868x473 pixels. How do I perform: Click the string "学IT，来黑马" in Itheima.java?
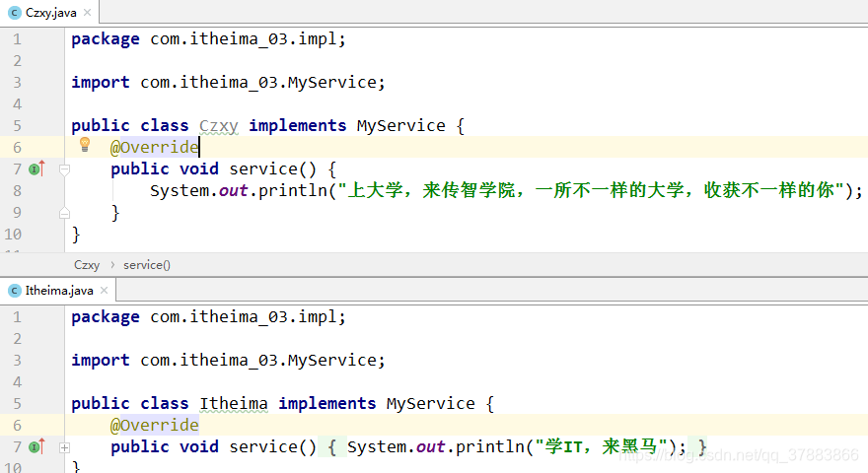coord(602,446)
